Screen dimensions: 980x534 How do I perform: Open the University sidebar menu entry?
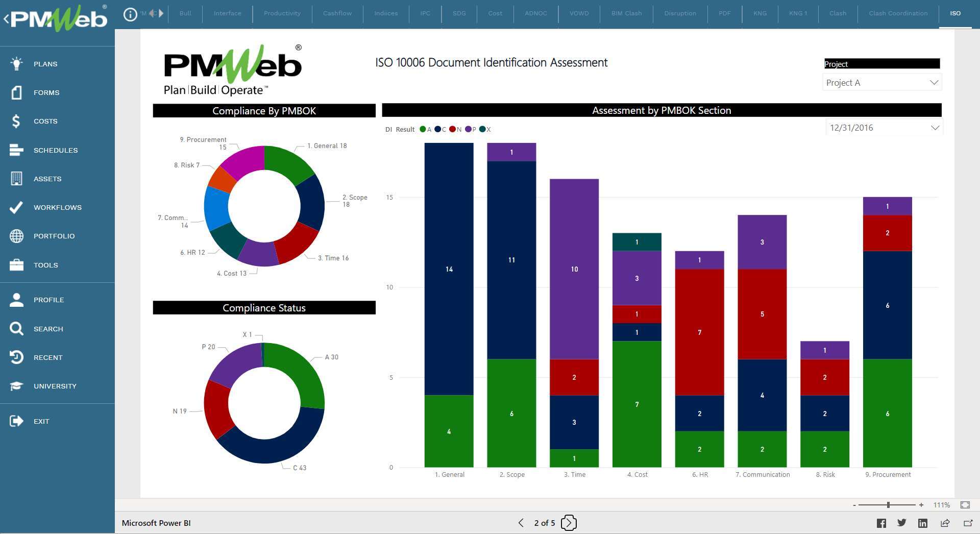click(15, 385)
